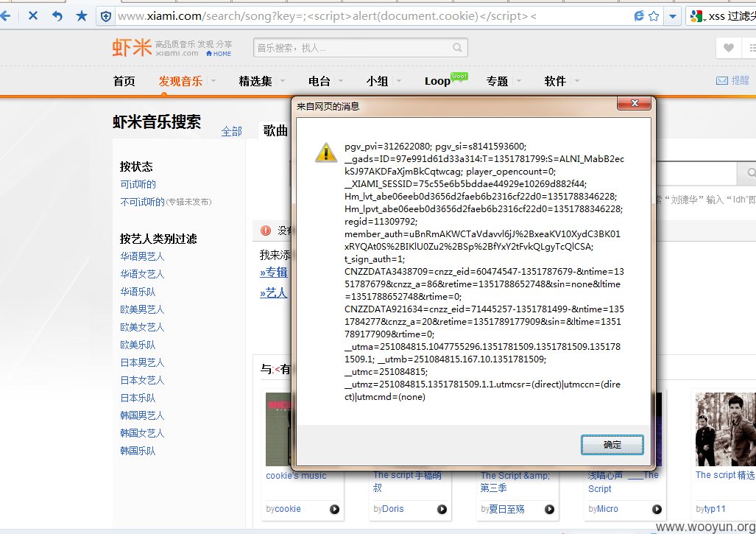The image size is (756, 534).
Task: Click the shield security icon in address bar
Action: pyautogui.click(x=106, y=16)
